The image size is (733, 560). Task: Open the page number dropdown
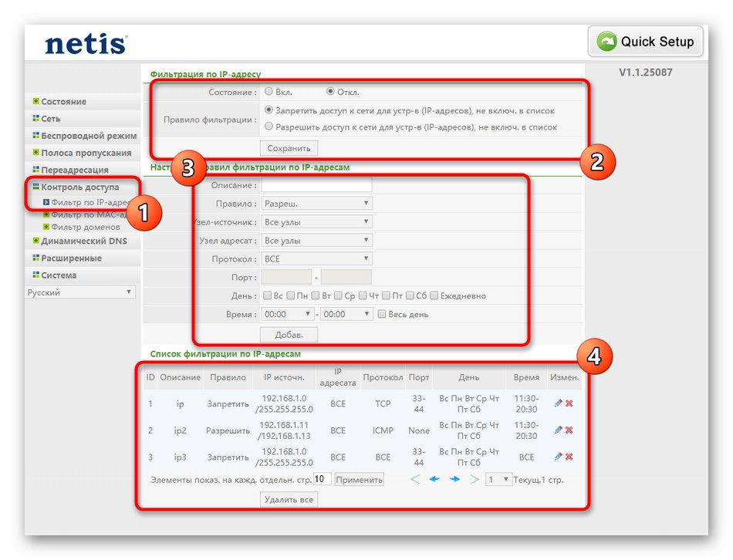click(498, 480)
